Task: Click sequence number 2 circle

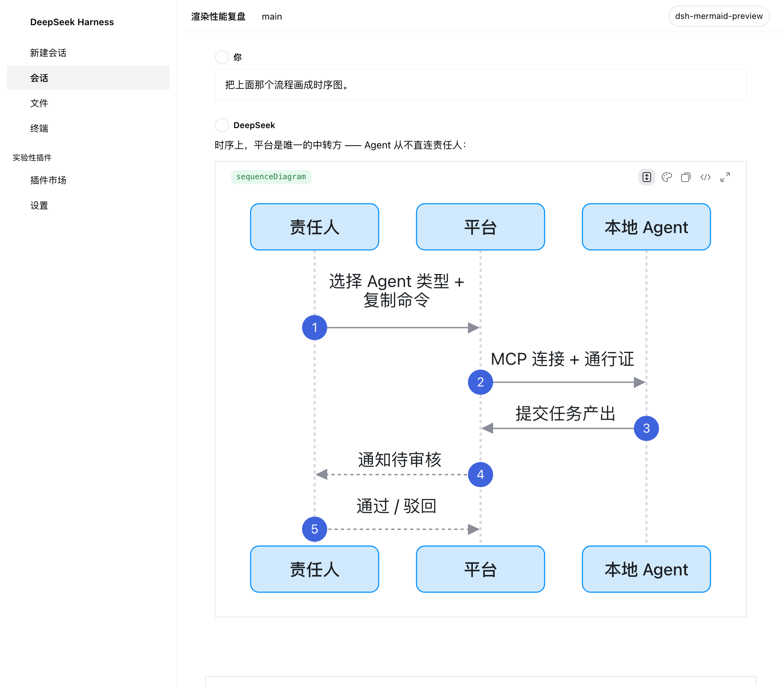Action: coord(481,382)
